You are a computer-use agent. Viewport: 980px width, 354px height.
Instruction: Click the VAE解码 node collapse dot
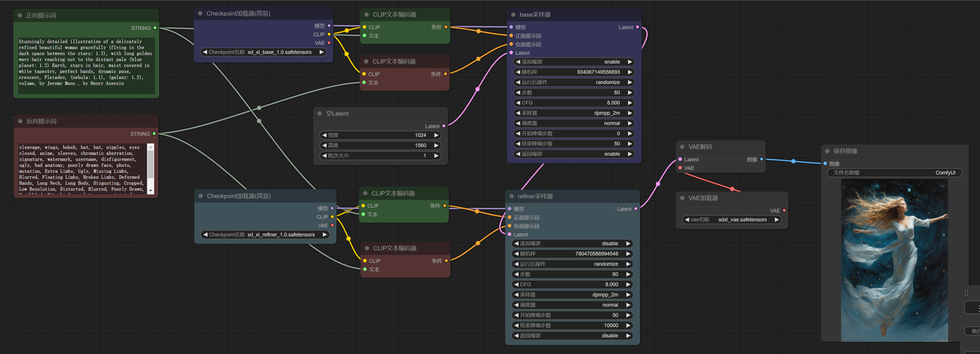click(682, 147)
